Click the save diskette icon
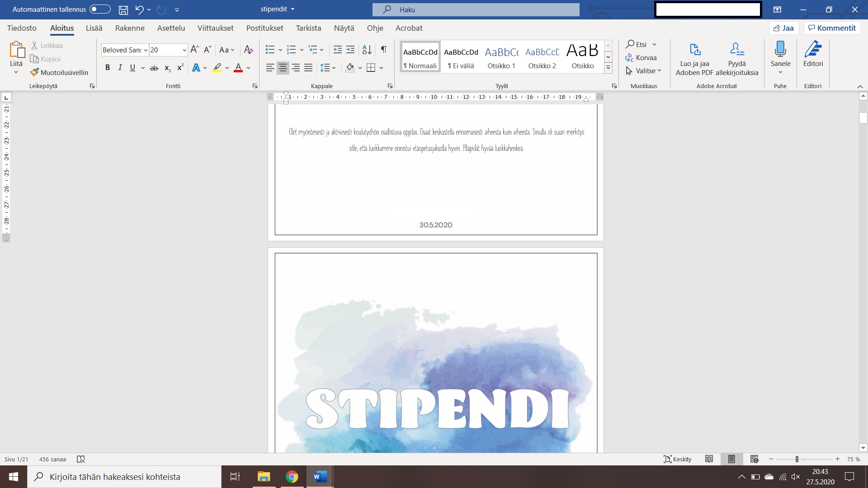 123,9
